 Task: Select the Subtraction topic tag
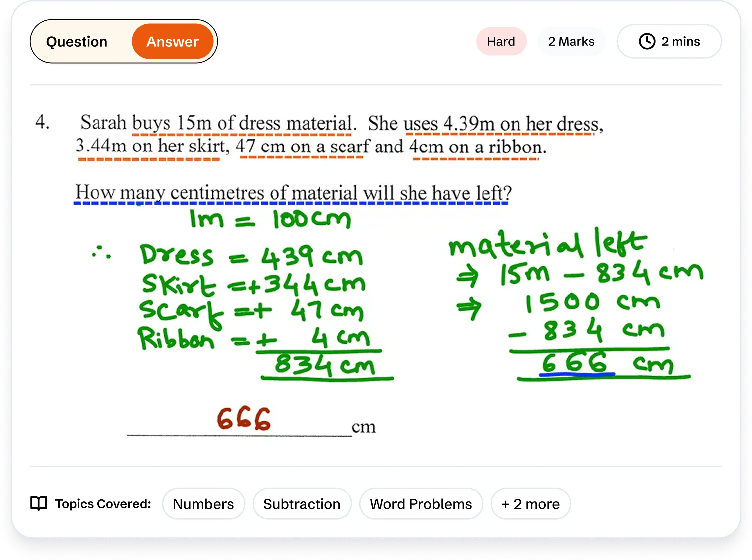[302, 504]
